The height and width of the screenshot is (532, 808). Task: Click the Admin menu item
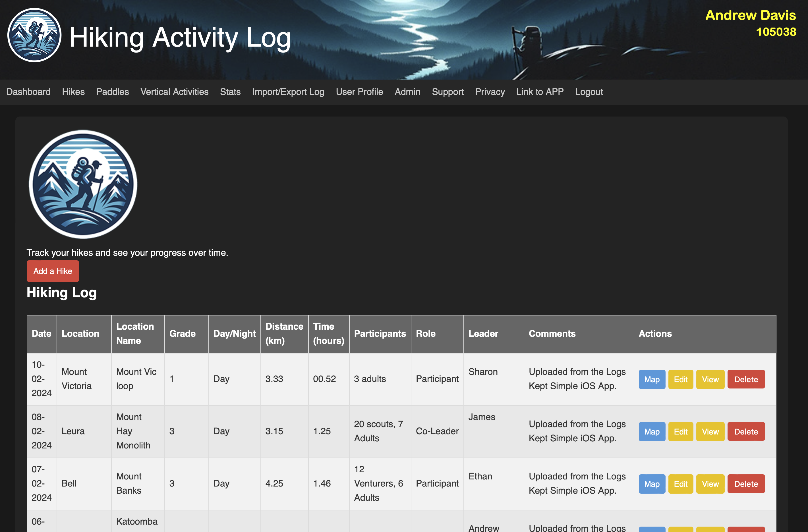(407, 92)
